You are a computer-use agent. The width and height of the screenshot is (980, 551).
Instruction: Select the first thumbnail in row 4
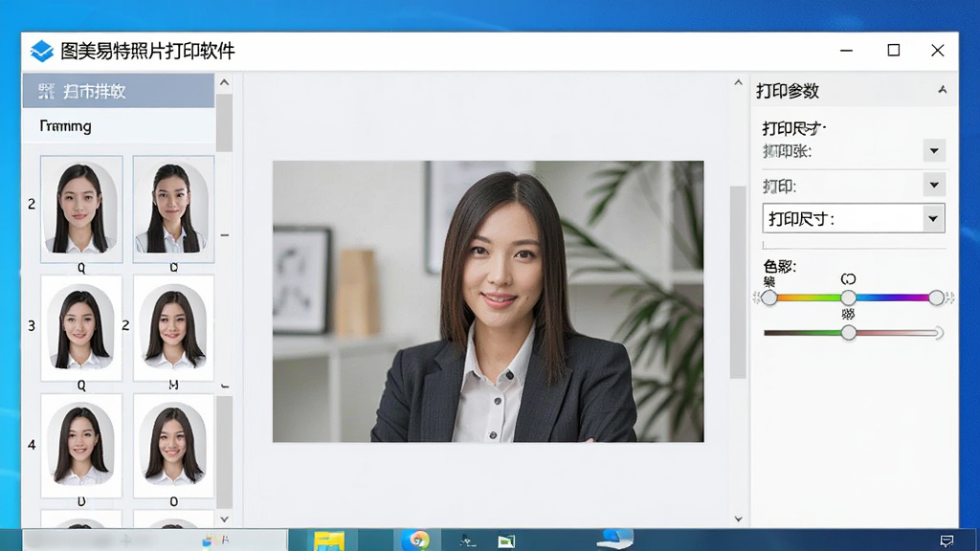81,446
